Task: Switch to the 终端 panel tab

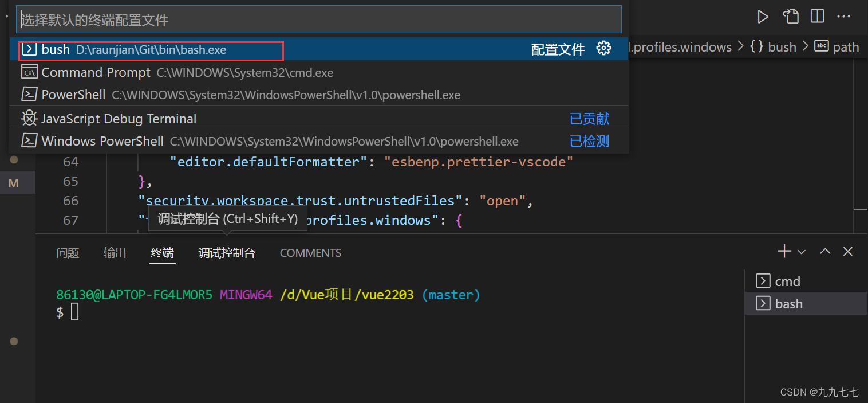Action: (x=163, y=253)
